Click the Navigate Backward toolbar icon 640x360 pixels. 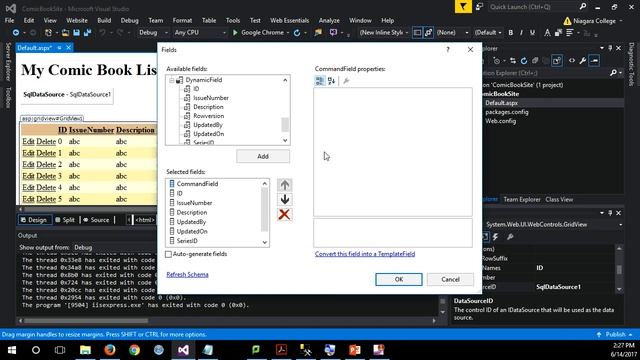coord(16,33)
